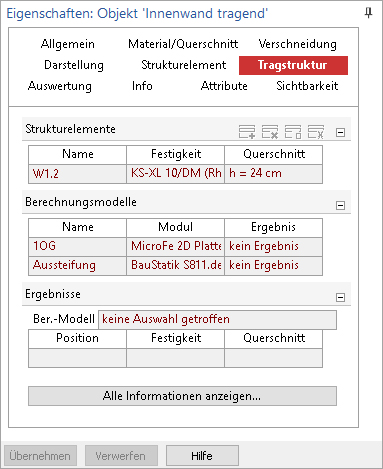383x469 pixels.
Task: Click the MicroFe 2D Platte module cell
Action: point(176,247)
